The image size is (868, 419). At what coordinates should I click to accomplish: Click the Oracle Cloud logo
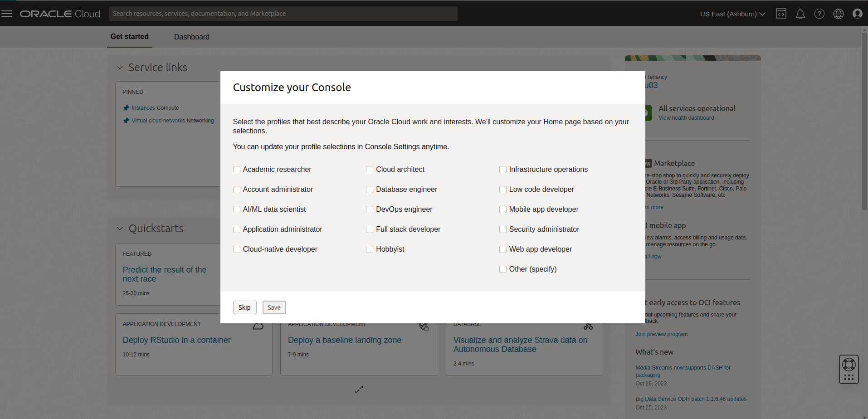pyautogui.click(x=60, y=14)
